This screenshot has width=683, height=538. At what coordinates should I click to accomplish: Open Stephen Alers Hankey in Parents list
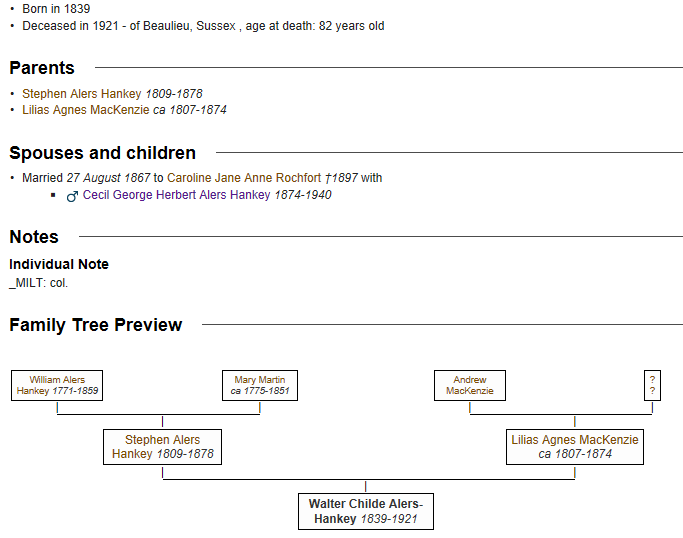82,94
